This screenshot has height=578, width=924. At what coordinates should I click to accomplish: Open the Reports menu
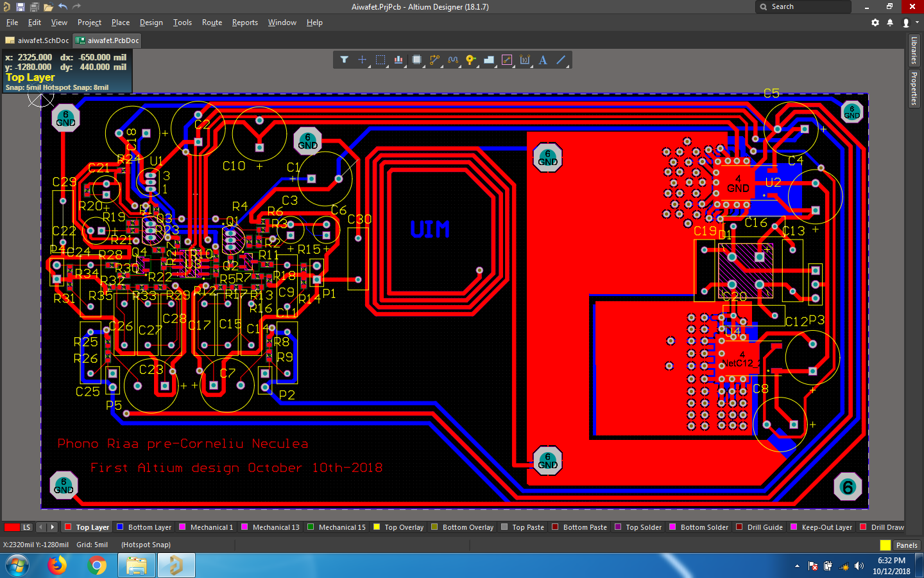245,22
